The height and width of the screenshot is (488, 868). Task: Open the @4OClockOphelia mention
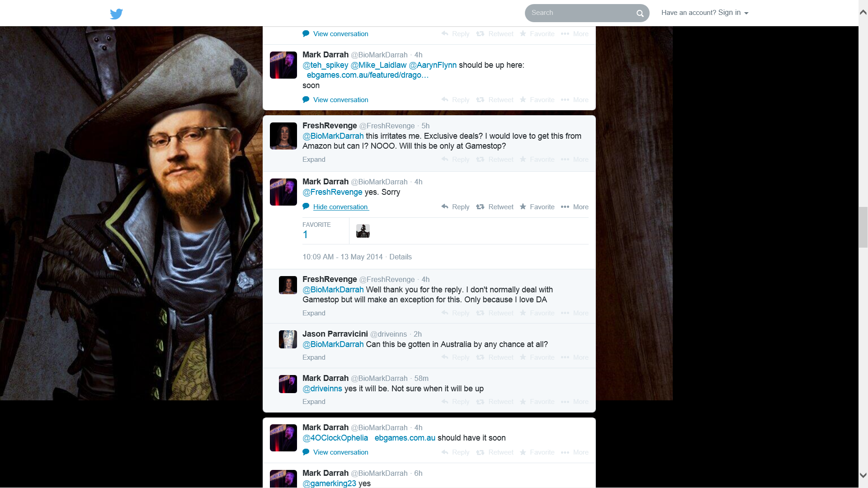pyautogui.click(x=335, y=438)
